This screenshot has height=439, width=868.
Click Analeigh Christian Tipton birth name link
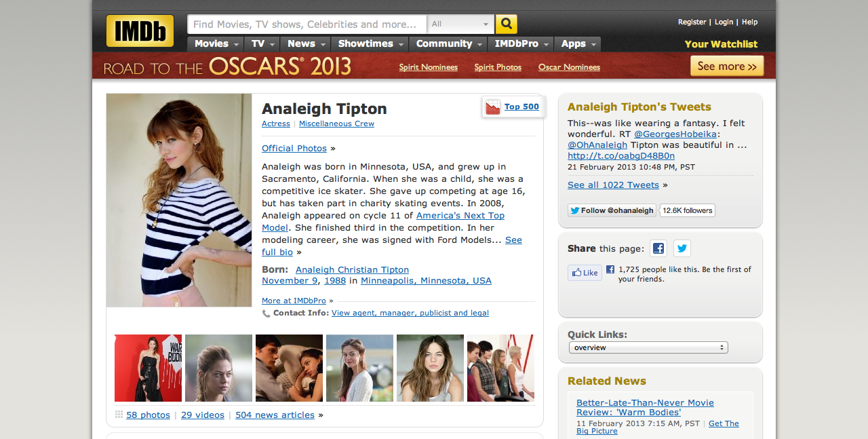352,270
